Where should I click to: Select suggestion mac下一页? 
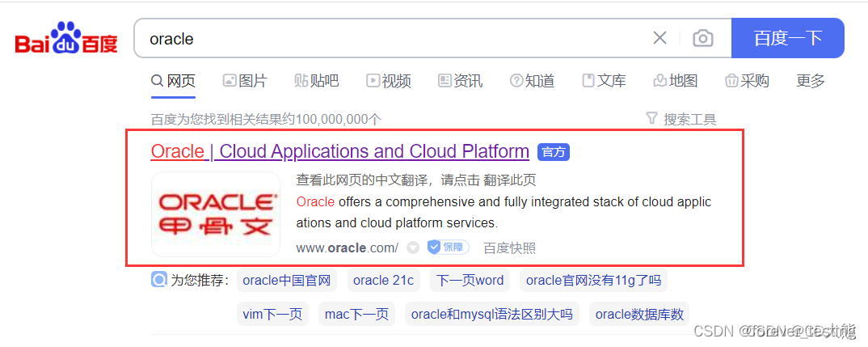pyautogui.click(x=356, y=315)
